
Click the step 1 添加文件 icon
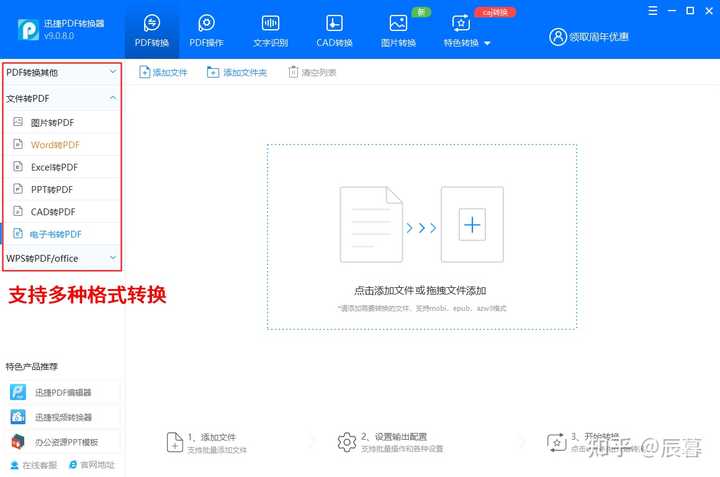(174, 443)
